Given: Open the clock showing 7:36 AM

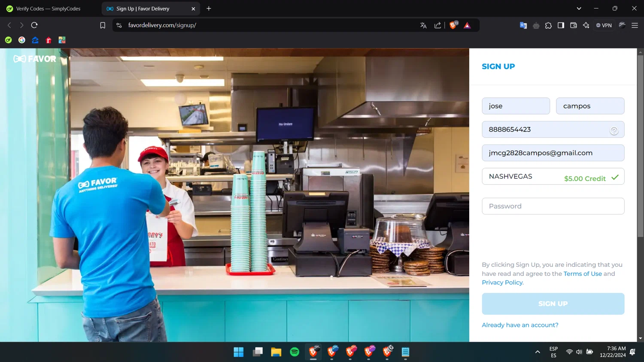Looking at the screenshot, I should [613, 352].
